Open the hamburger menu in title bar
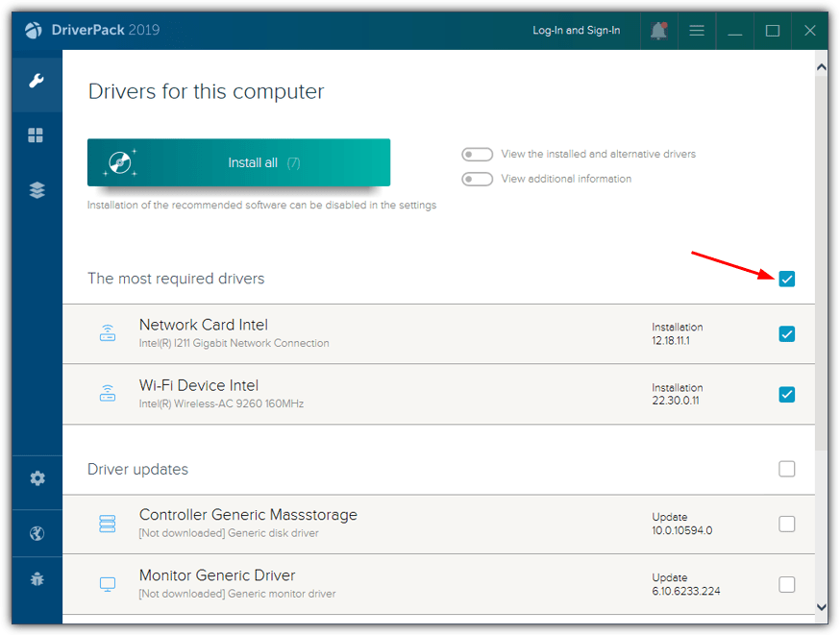The image size is (840, 635). click(697, 30)
